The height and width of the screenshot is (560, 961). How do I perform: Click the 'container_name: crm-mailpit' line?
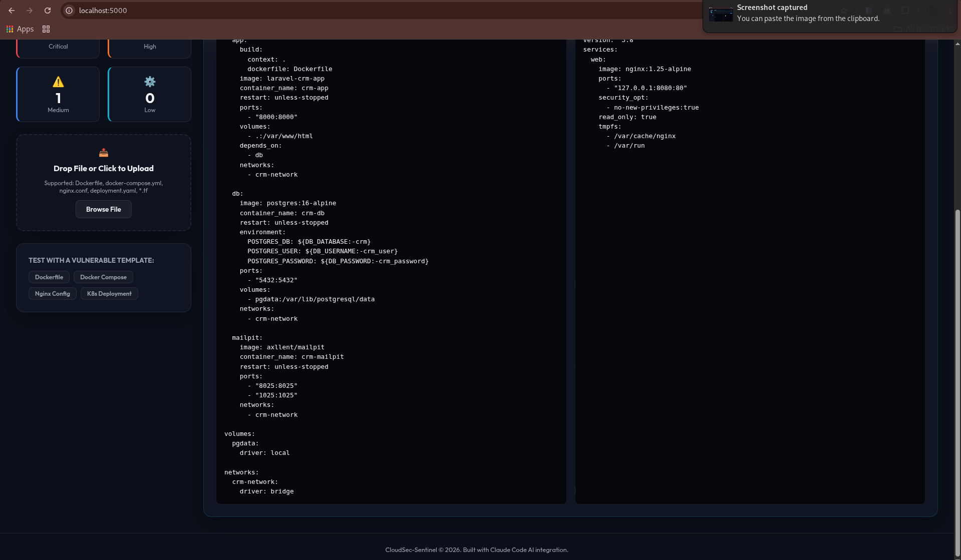[x=291, y=357]
